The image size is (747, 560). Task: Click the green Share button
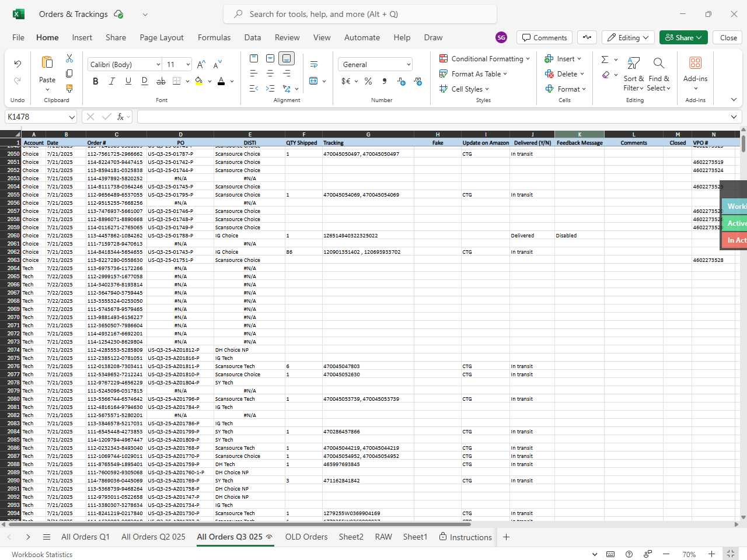(684, 37)
